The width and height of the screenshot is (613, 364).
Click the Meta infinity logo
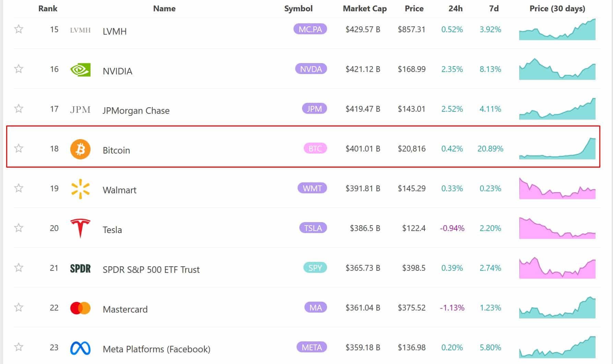point(80,348)
